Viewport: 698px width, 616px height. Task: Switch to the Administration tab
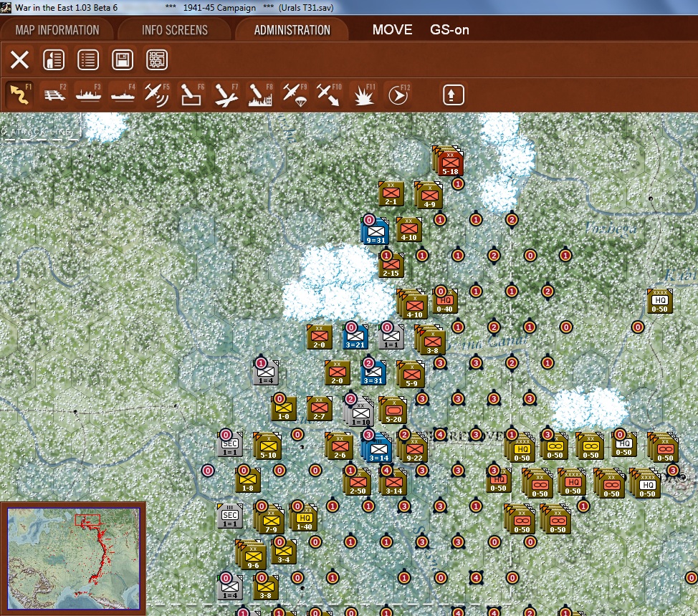click(292, 30)
